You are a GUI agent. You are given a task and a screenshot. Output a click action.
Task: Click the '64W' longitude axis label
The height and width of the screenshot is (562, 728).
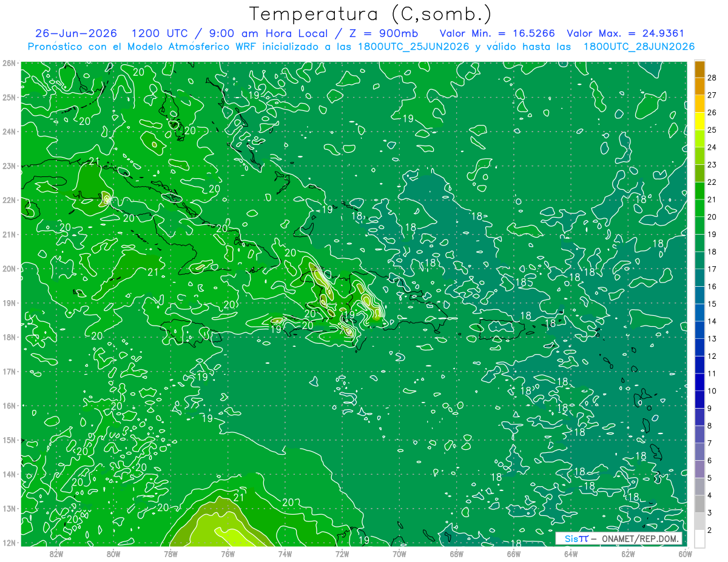coord(571,553)
